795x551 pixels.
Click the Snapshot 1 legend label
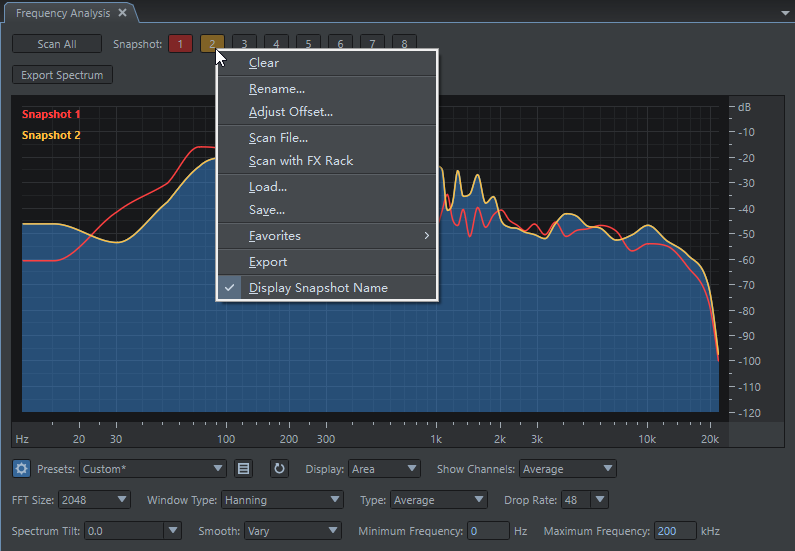(51, 114)
